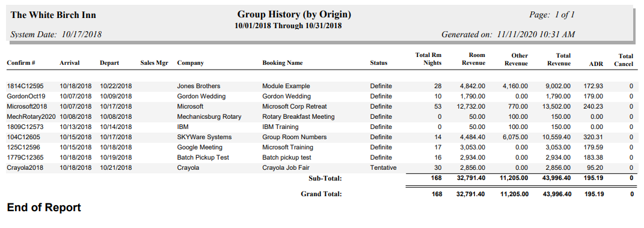This screenshot has height=228, width=644.
Task: Select confirmation number 1814C12595
Action: [25, 86]
